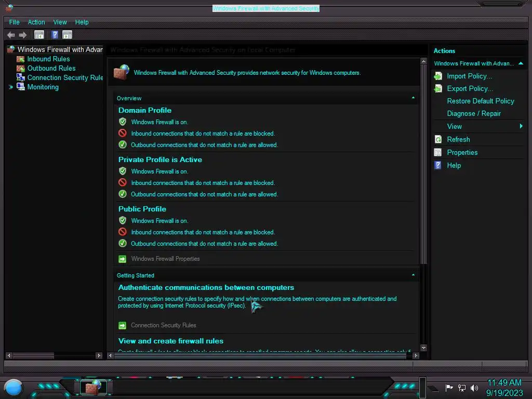This screenshot has width=532, height=399.
Task: Click Diagnose / Repair action
Action: pos(474,114)
